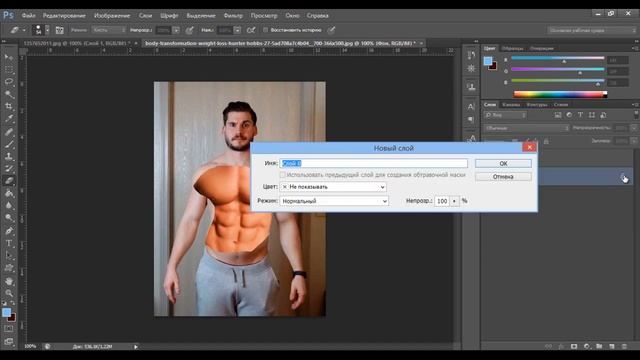Close the Новый слой dialog
Screen dimensions: 640x360
click(529, 147)
